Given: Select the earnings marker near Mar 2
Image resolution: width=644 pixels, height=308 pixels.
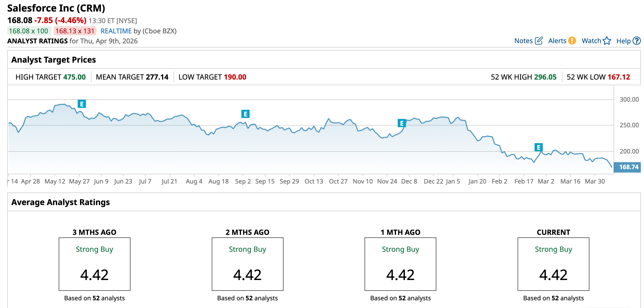Looking at the screenshot, I should click(x=539, y=147).
